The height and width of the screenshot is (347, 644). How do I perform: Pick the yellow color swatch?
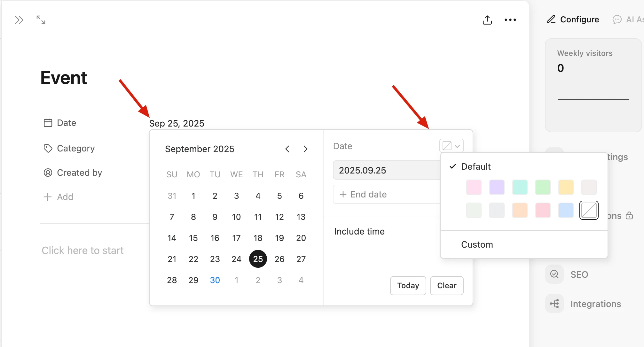pos(566,187)
